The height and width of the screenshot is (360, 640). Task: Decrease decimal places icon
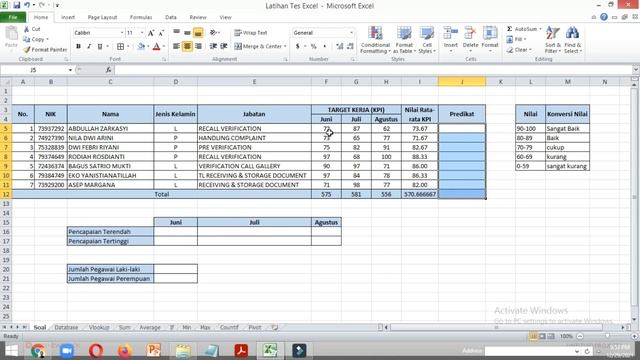pos(350,47)
